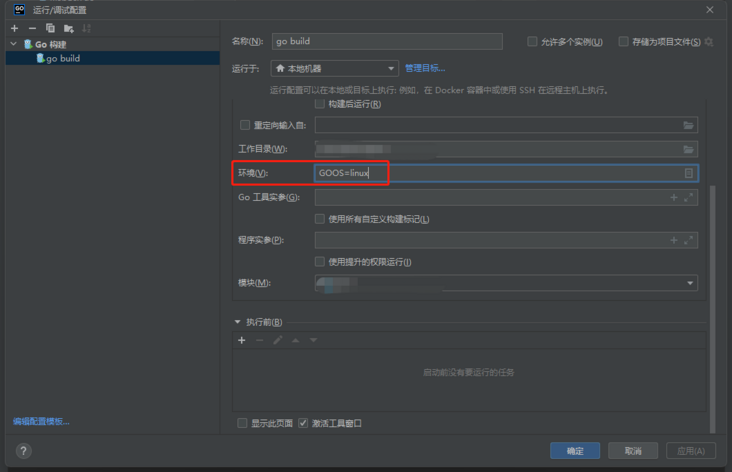This screenshot has height=472, width=732.
Task: Move before-launch task down
Action: pos(313,340)
